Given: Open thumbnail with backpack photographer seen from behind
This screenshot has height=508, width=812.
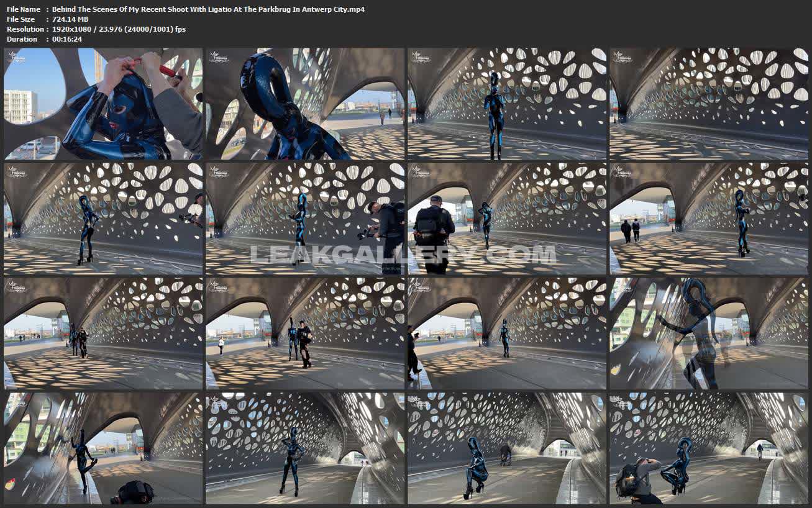Looking at the screenshot, I should pyautogui.click(x=507, y=218).
